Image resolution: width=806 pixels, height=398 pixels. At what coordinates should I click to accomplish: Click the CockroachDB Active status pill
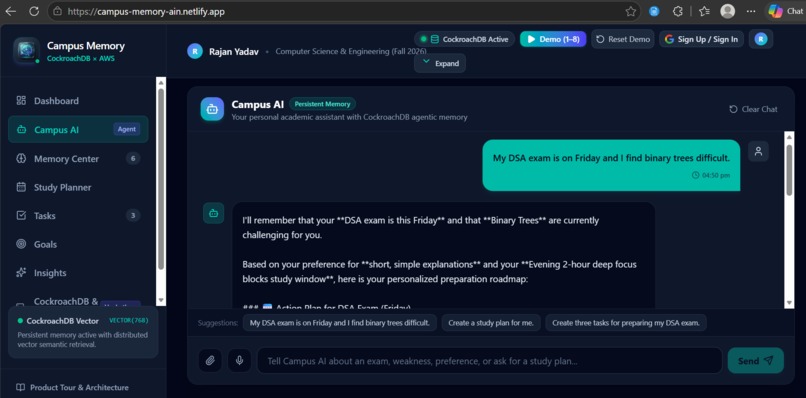pos(464,39)
